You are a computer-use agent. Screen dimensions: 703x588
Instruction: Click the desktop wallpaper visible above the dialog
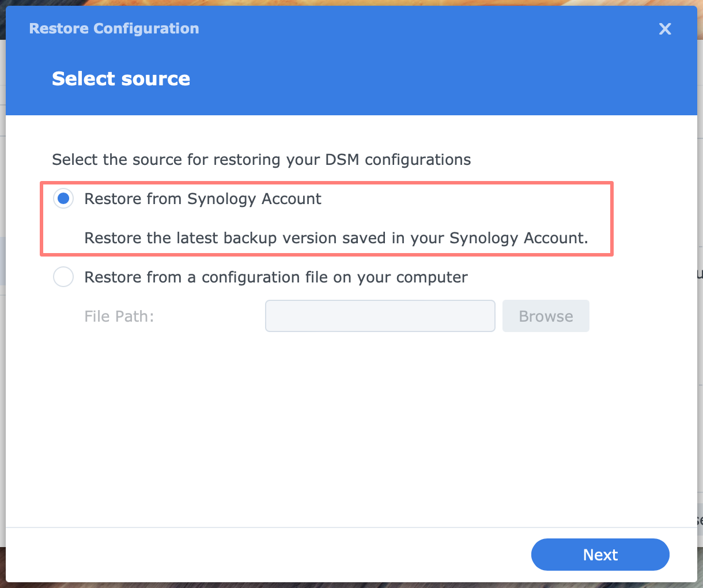point(346,3)
